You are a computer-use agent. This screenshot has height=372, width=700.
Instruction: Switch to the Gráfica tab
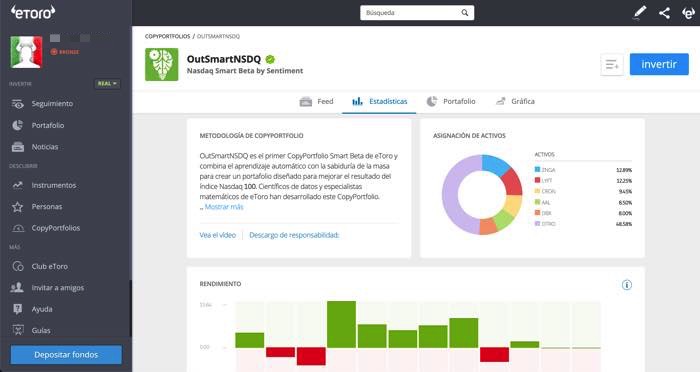click(516, 101)
